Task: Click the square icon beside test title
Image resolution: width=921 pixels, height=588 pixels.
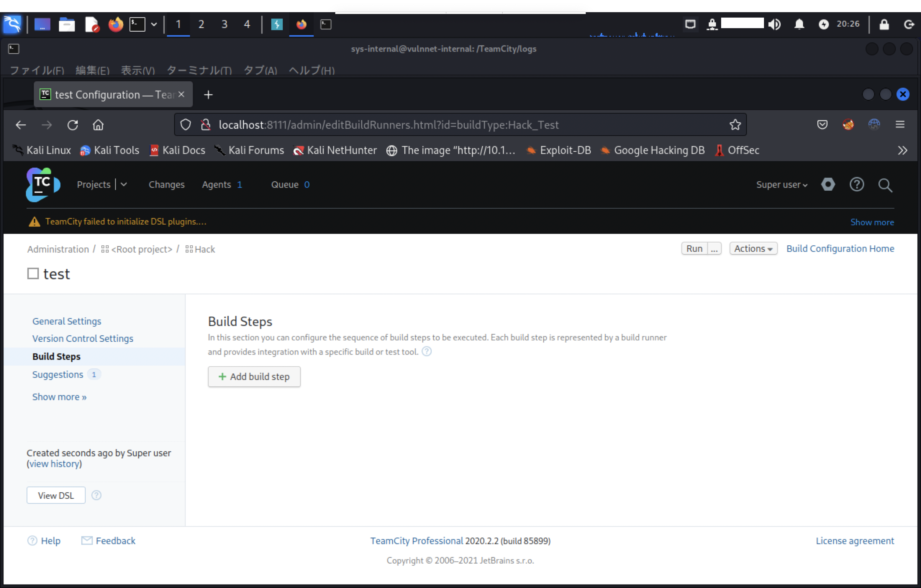Action: (33, 274)
